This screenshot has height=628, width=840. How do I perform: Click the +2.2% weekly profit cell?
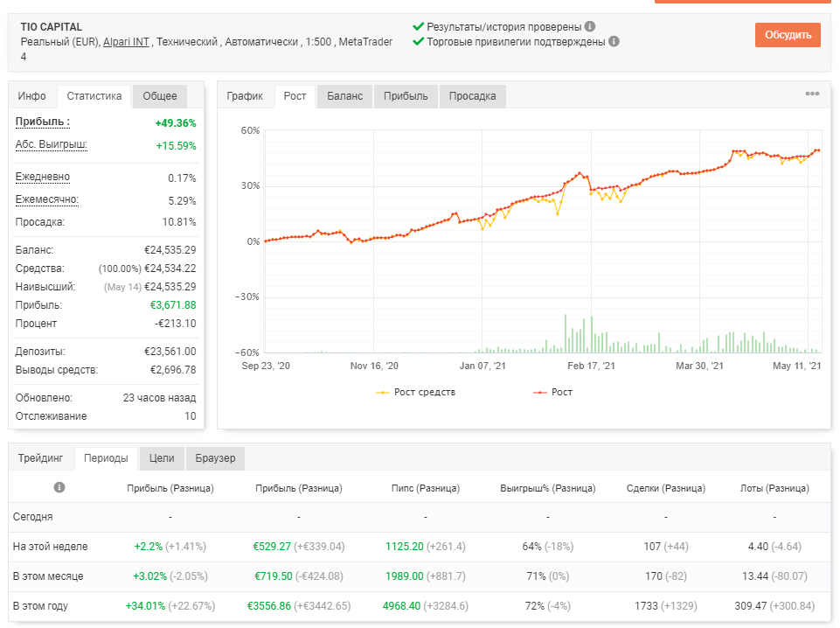[x=148, y=547]
